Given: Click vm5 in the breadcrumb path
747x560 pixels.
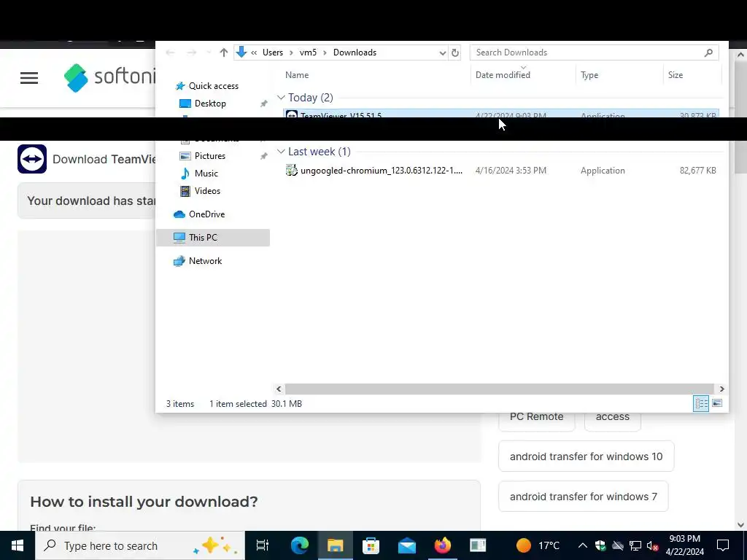Looking at the screenshot, I should pyautogui.click(x=308, y=52).
